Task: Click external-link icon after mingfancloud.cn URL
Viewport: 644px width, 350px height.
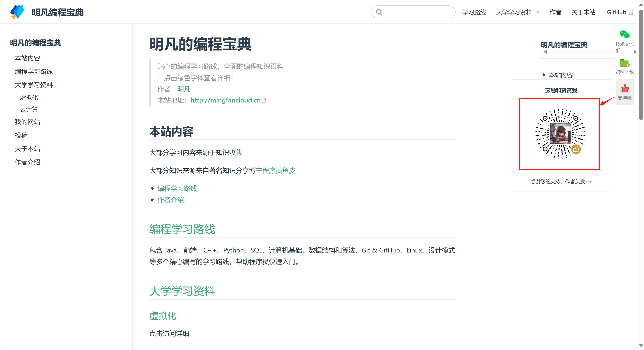Action: [x=264, y=100]
